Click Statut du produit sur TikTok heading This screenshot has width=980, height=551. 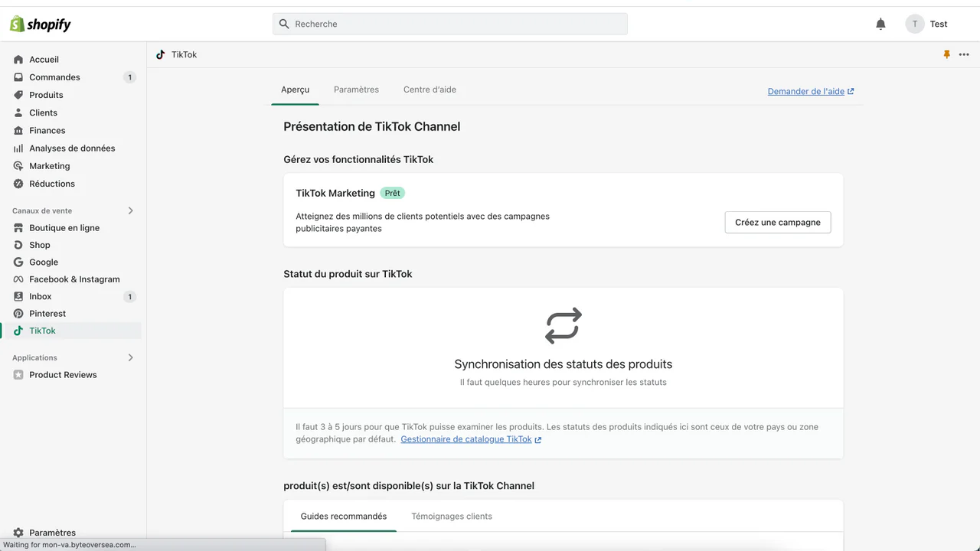[348, 274]
